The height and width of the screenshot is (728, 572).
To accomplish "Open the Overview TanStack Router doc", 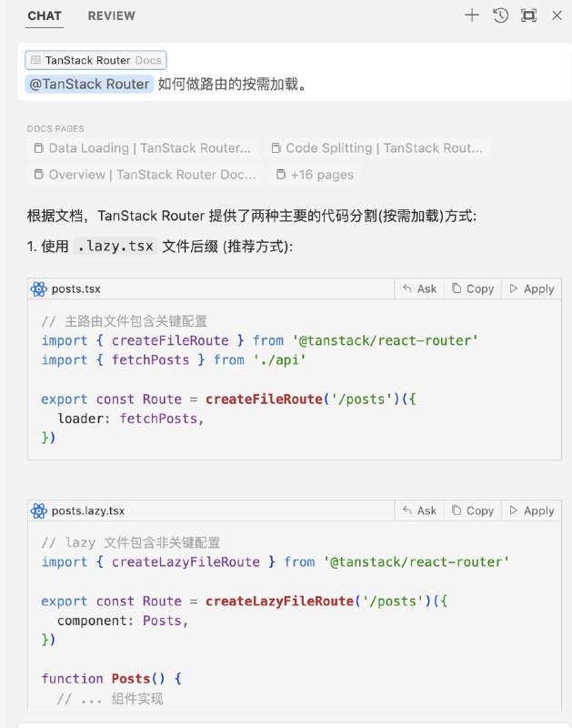I will point(146,175).
